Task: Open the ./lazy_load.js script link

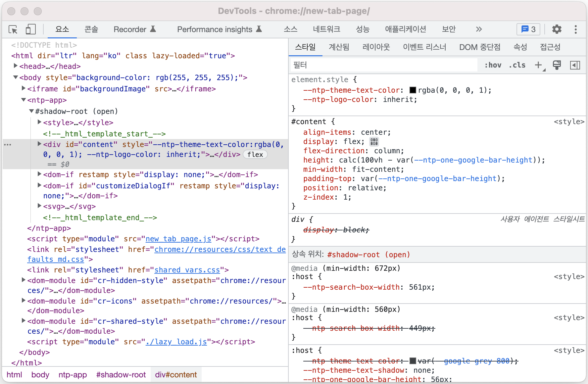Action: click(176, 342)
